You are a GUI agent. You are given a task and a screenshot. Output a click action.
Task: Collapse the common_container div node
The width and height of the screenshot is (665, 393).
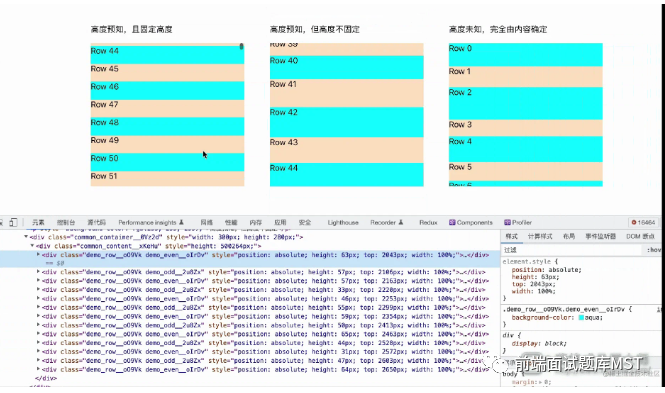26,237
